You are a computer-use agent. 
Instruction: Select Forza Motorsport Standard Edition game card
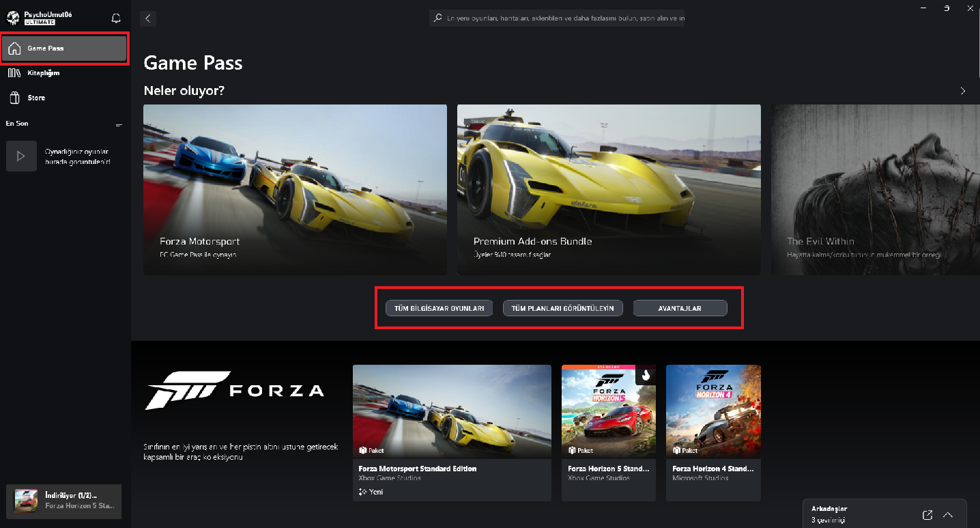click(452, 433)
